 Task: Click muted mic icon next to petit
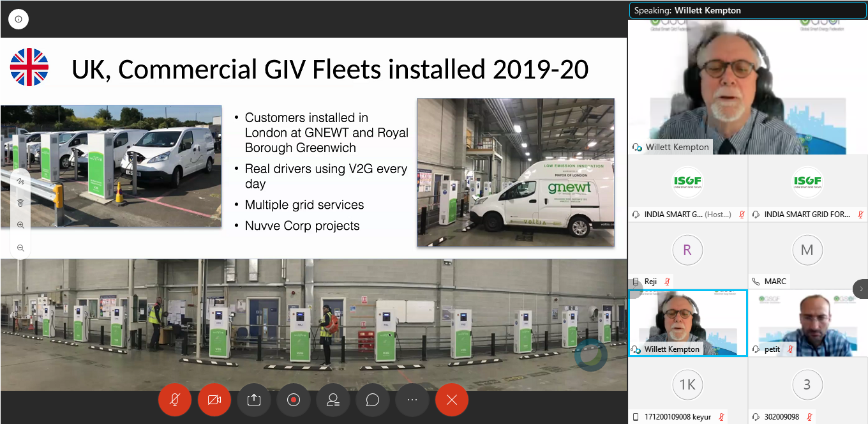(790, 349)
